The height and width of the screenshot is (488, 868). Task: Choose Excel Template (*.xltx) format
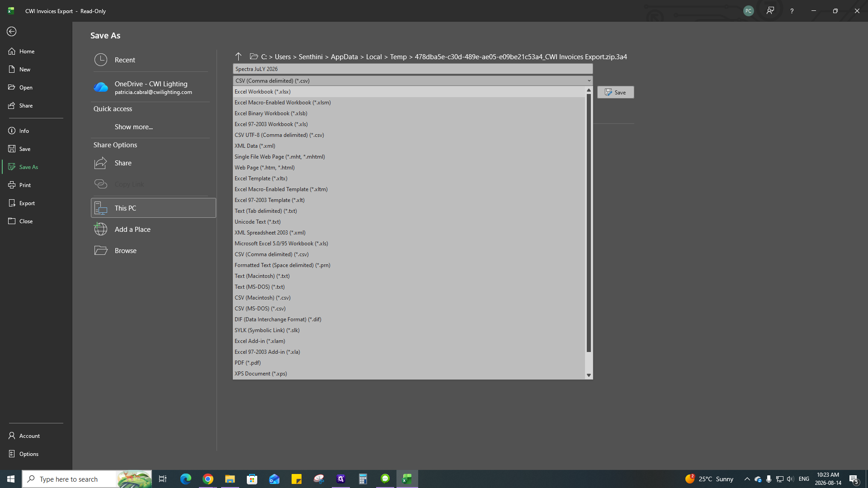coord(409,178)
